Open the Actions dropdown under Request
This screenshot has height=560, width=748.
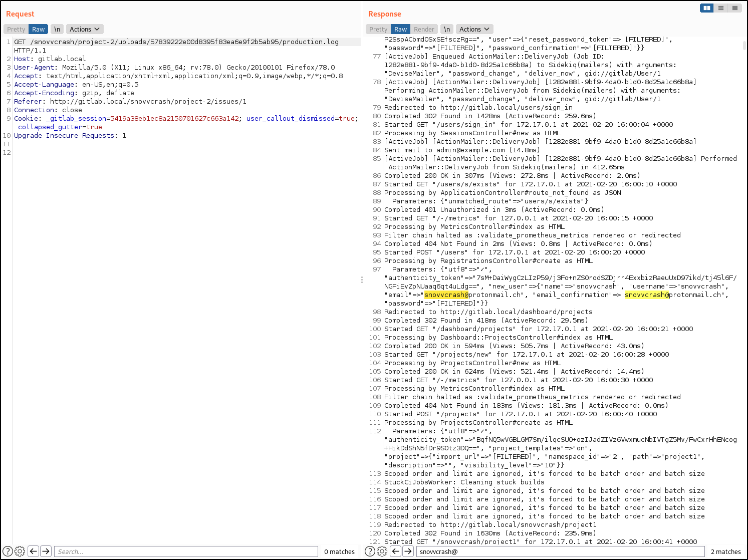click(84, 29)
